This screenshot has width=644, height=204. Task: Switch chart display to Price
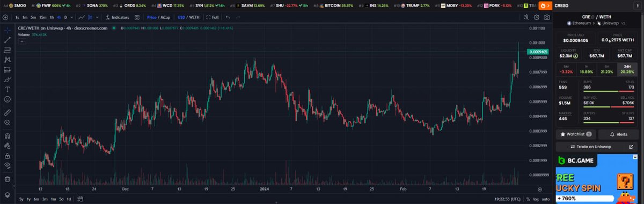tap(151, 17)
